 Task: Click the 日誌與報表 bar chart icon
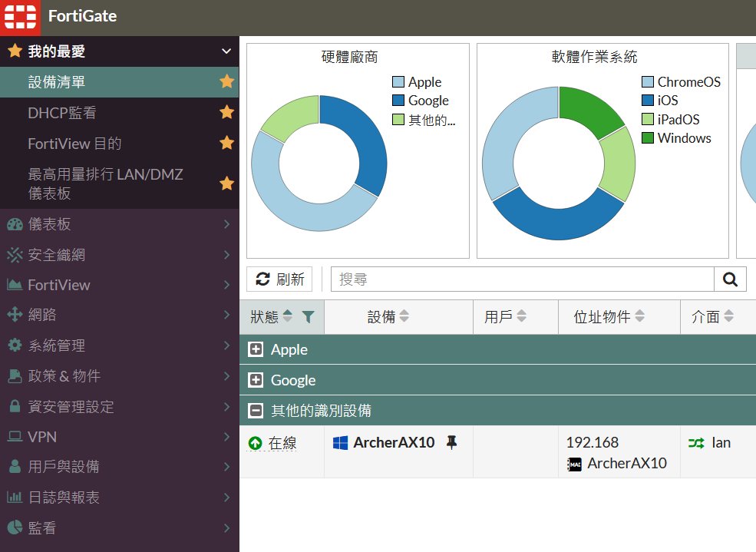click(x=15, y=497)
